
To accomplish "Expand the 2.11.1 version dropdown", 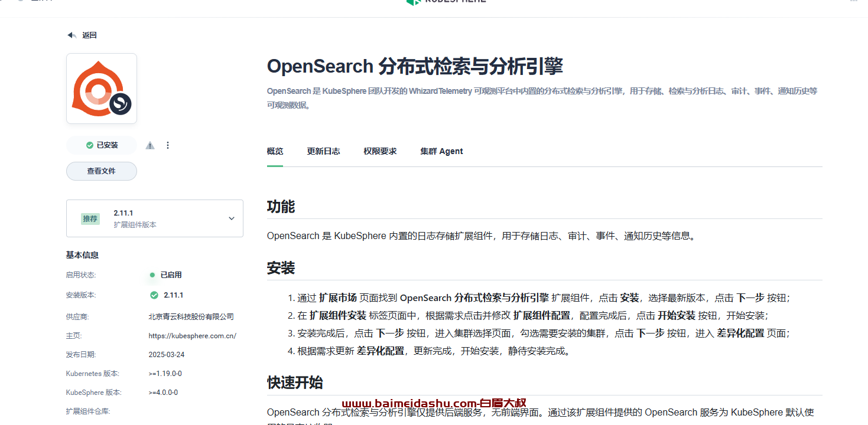I will pos(155,218).
